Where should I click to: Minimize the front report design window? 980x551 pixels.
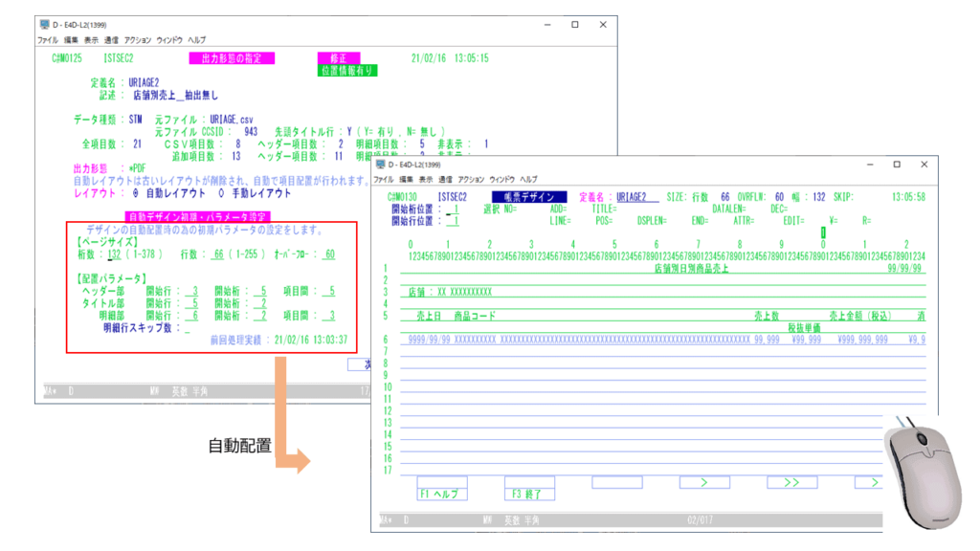(x=861, y=165)
